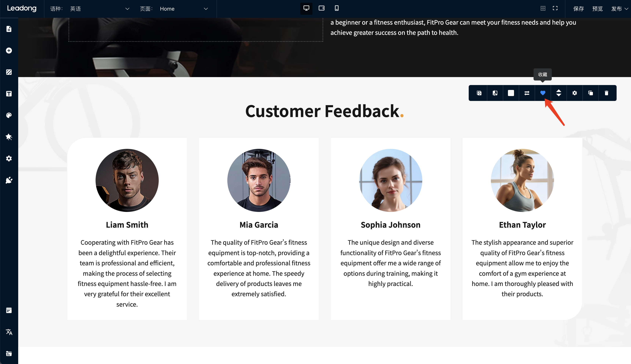The height and width of the screenshot is (364, 631).
Task: Open the add element plus icon in sidebar
Action: (9, 51)
